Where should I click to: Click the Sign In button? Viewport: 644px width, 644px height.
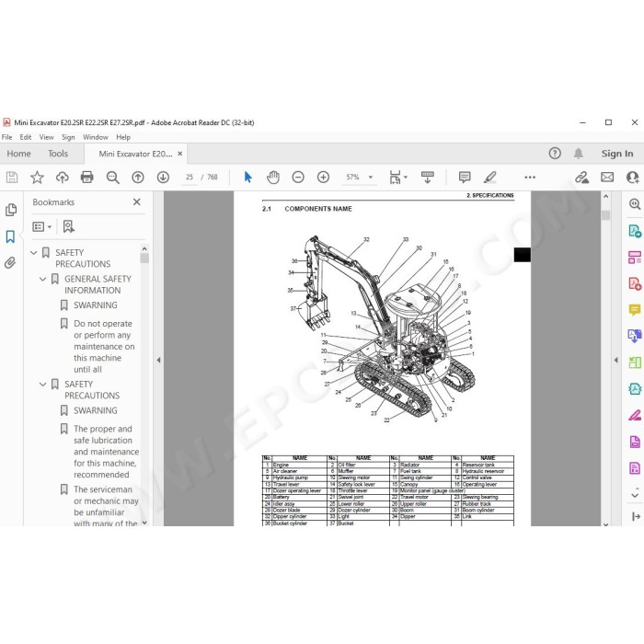[x=617, y=154]
